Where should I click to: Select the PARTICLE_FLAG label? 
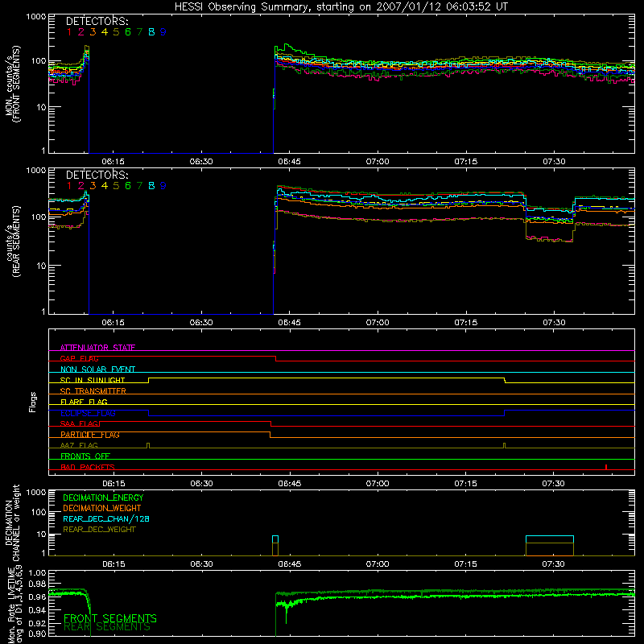point(90,435)
